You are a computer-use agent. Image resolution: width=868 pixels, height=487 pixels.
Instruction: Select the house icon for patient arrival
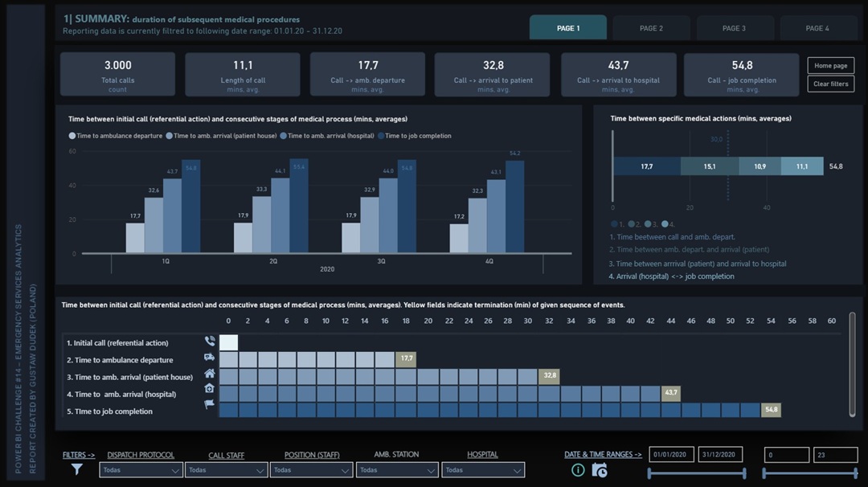coord(210,374)
